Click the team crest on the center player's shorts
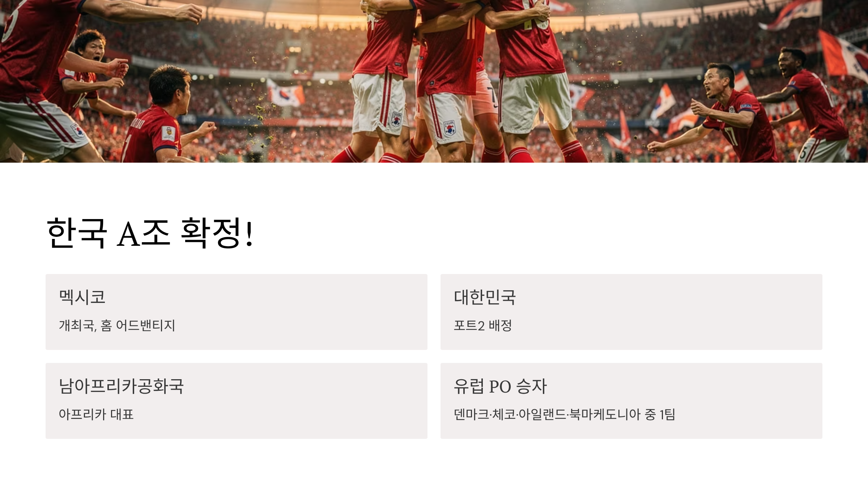 pos(449,128)
